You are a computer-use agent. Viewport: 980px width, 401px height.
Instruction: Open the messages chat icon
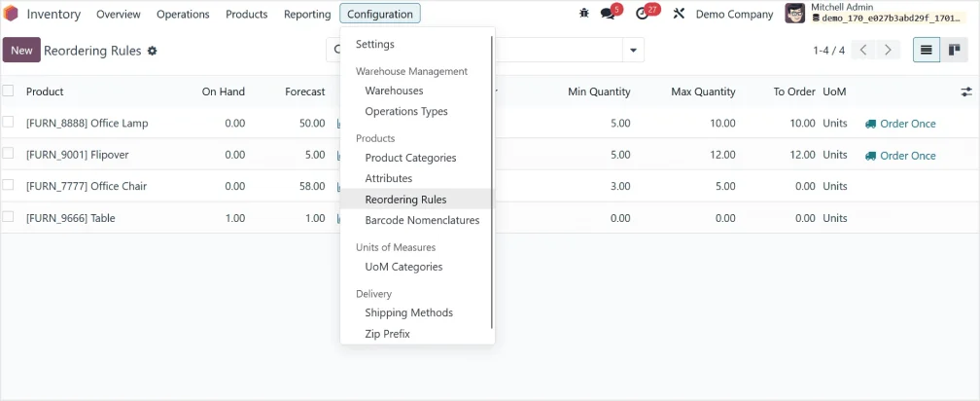(x=608, y=14)
